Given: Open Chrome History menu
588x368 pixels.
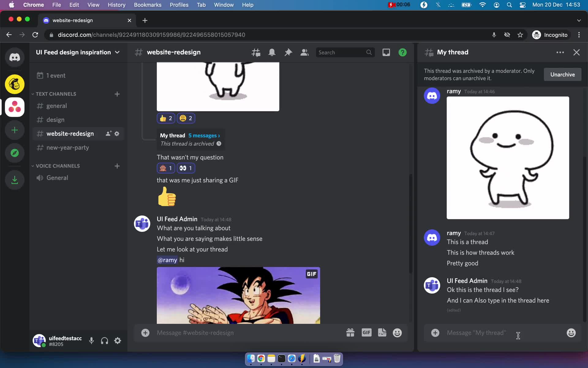Looking at the screenshot, I should coord(116,5).
